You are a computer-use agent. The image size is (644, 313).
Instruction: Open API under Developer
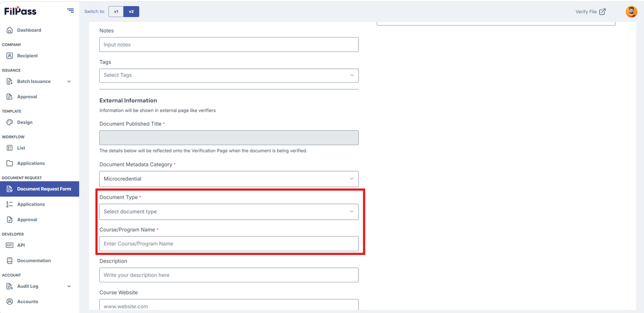[x=21, y=245]
